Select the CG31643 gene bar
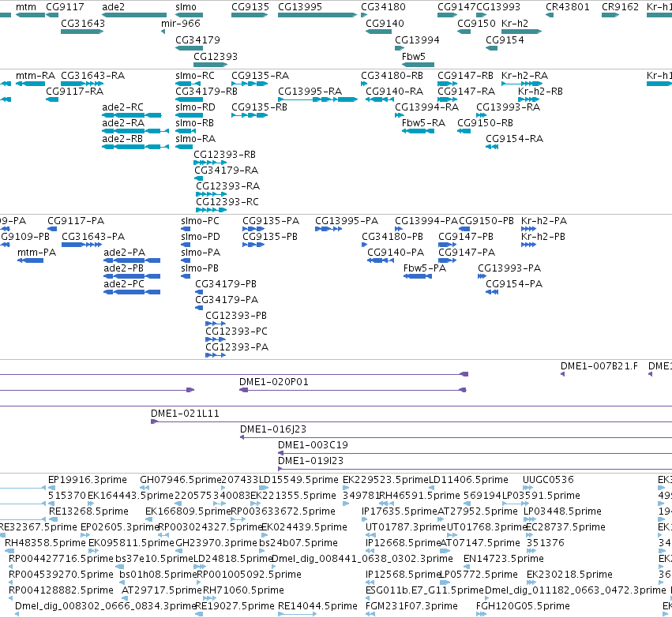Viewport: 672px width, 618px height. [82, 32]
